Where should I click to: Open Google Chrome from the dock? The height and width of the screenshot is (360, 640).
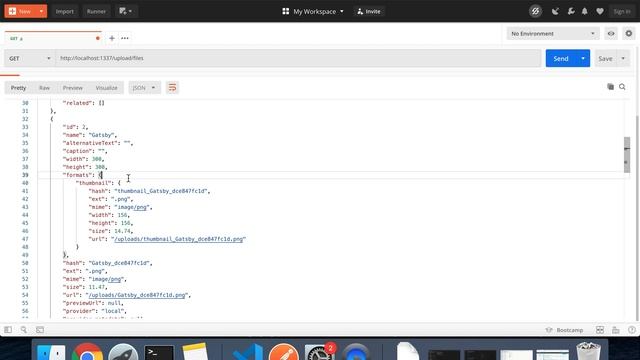coord(87,352)
